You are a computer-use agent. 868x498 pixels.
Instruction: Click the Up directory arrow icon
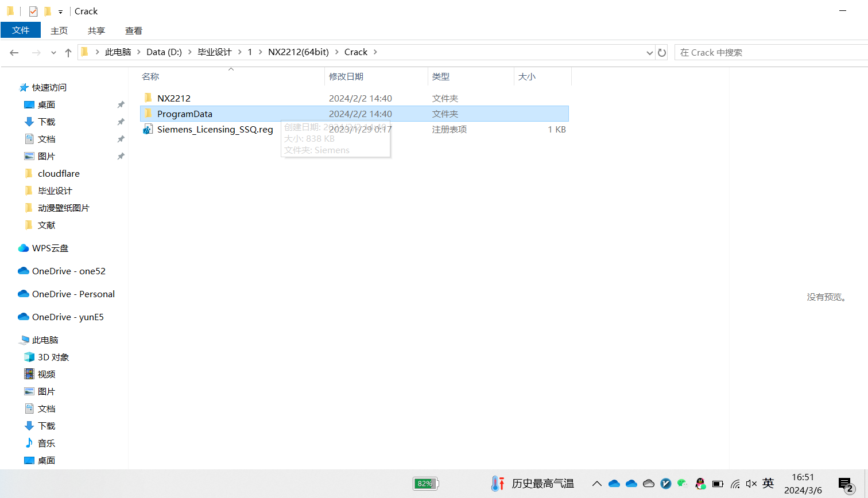[x=68, y=53]
